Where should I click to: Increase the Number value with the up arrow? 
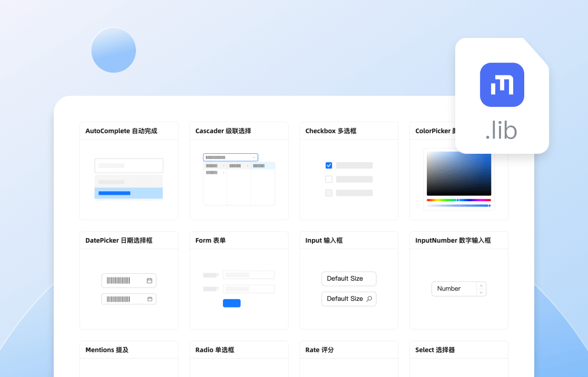[x=481, y=285]
